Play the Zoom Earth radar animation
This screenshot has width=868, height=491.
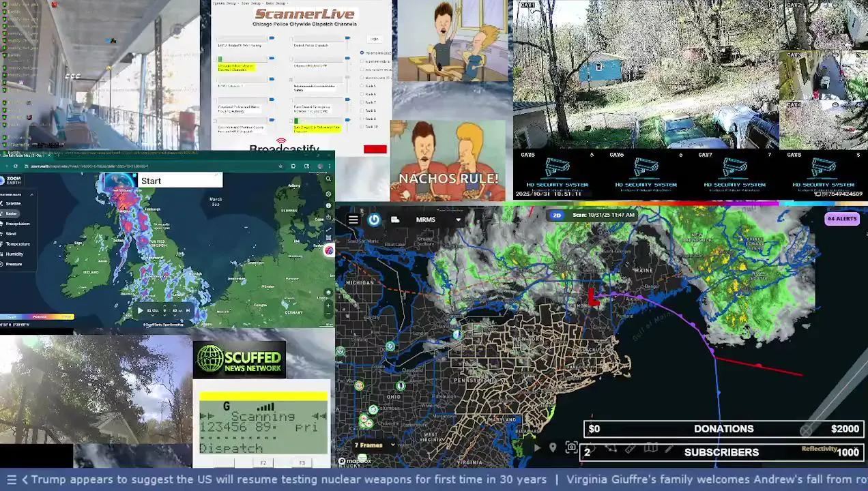coord(140,310)
